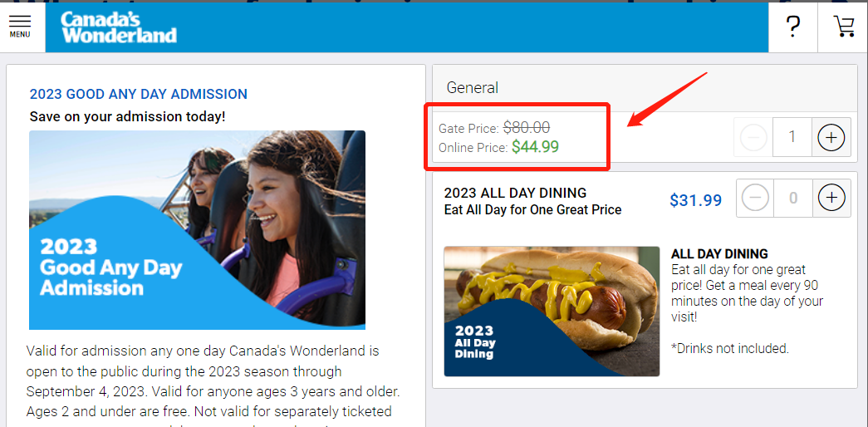The width and height of the screenshot is (868, 427).
Task: Click the 2023 Good Any Day Admission image
Action: (x=197, y=230)
